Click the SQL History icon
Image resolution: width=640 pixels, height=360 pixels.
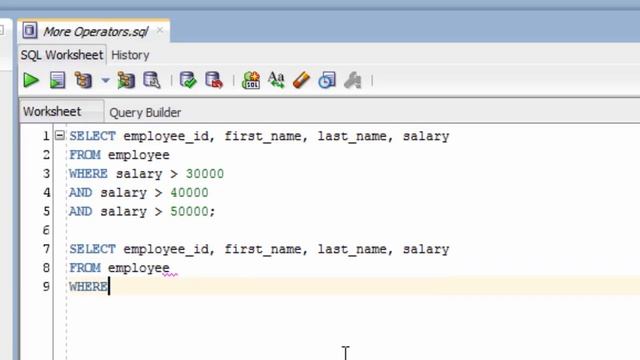[327, 80]
